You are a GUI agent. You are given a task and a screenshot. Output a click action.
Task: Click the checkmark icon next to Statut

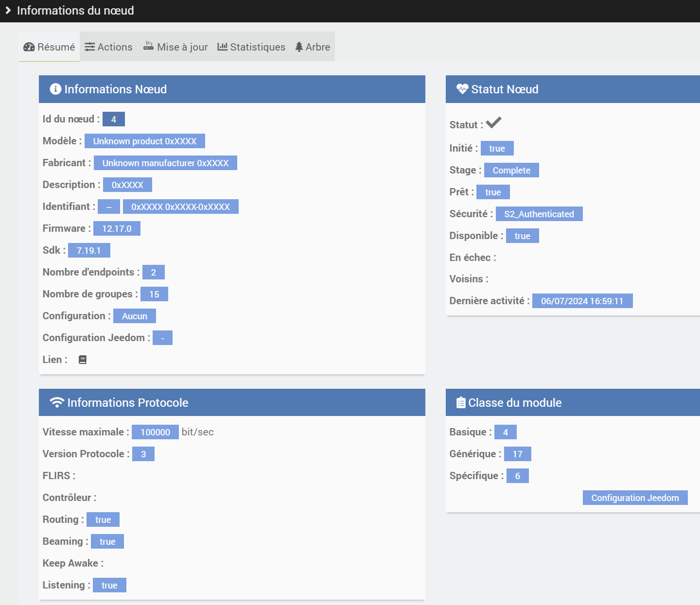tap(493, 123)
